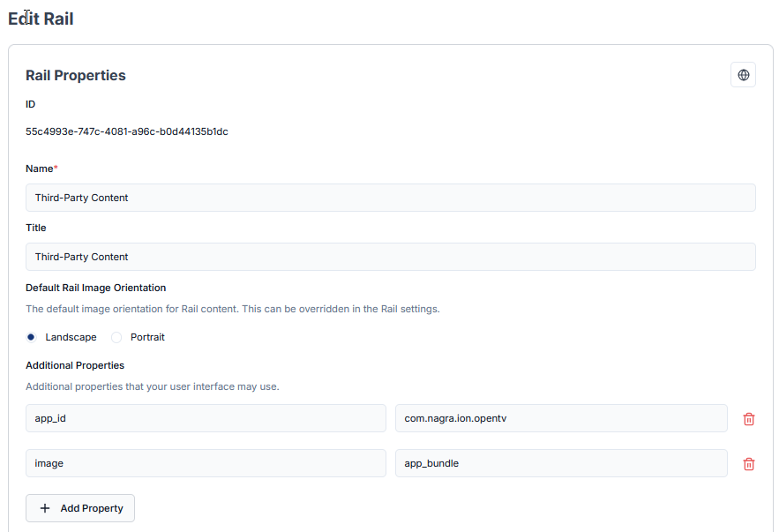This screenshot has height=532, width=779.
Task: Select the Landscape orientation radio button
Action: point(31,337)
